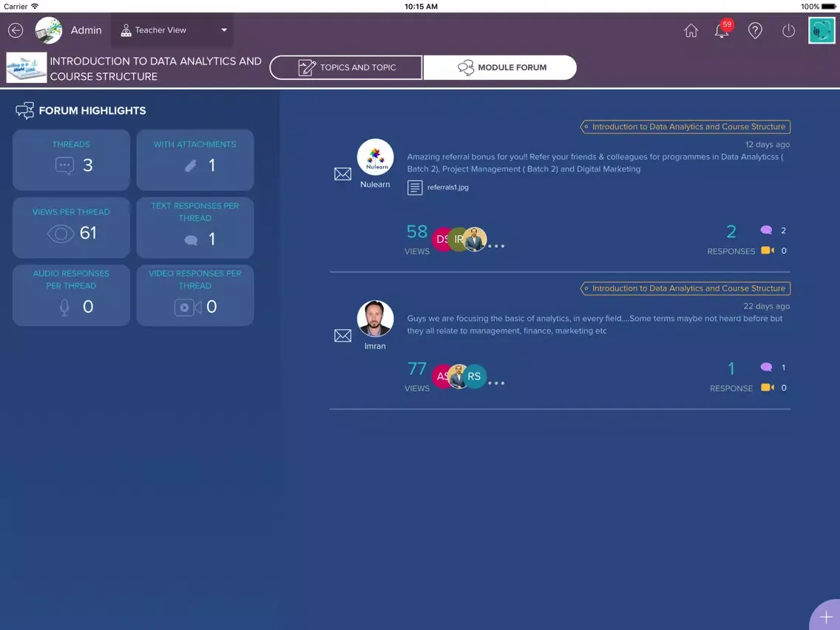Click the 12 days ago timestamp
Viewport: 840px width, 630px height.
tap(767, 145)
